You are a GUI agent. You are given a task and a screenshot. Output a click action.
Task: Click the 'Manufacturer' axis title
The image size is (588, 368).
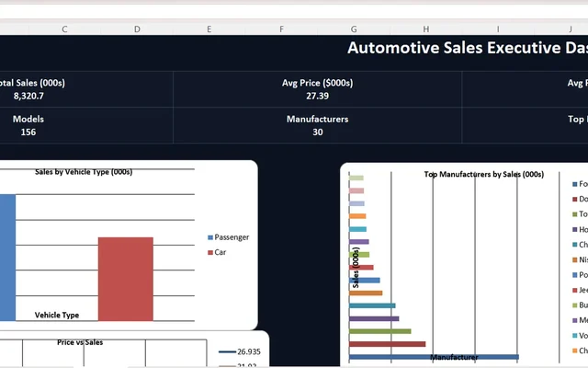[454, 357]
